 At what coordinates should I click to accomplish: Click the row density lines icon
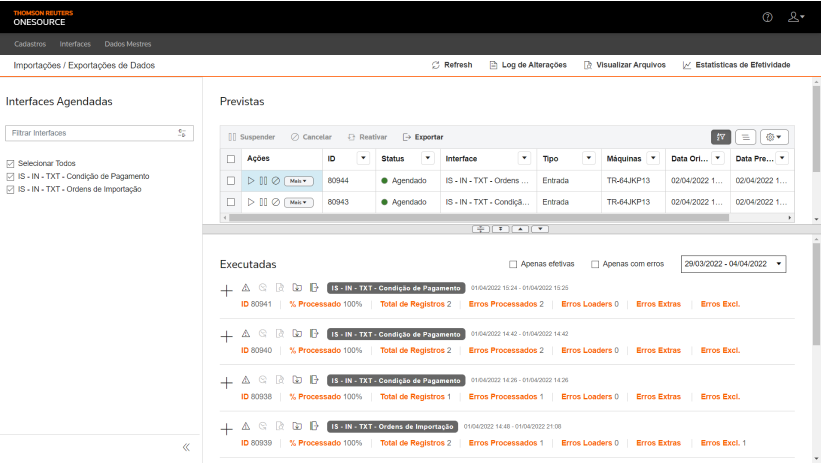745,137
